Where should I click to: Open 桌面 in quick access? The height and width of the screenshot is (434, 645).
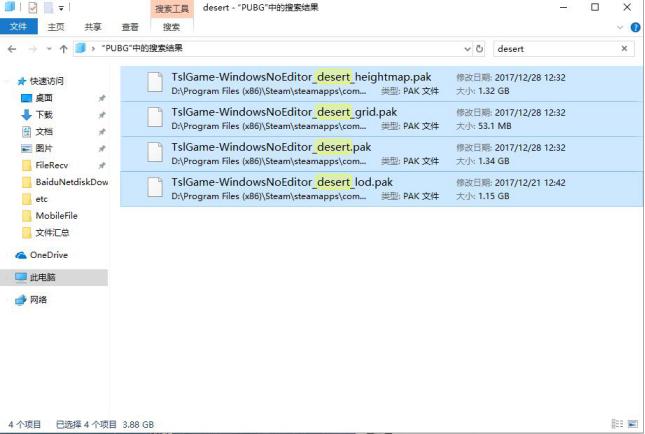tap(44, 98)
